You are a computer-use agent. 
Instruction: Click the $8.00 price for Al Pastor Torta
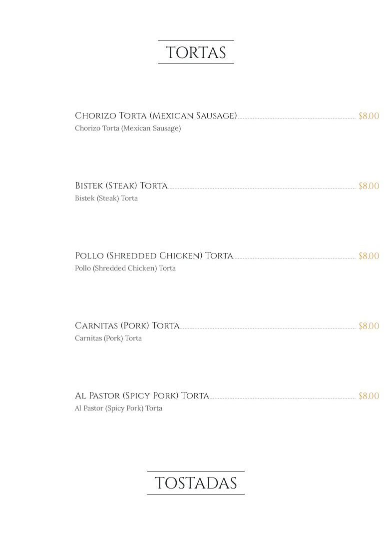point(369,396)
